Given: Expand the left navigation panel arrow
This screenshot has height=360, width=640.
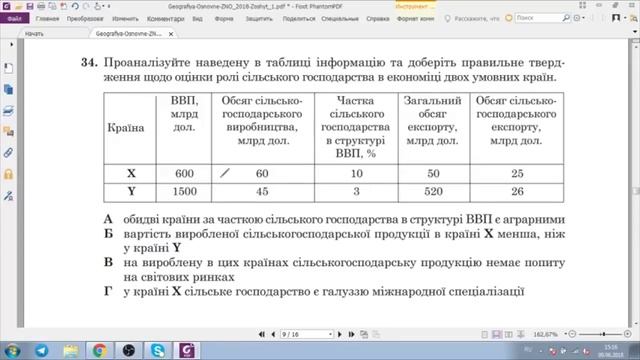Looking at the screenshot, I should coord(11,44).
